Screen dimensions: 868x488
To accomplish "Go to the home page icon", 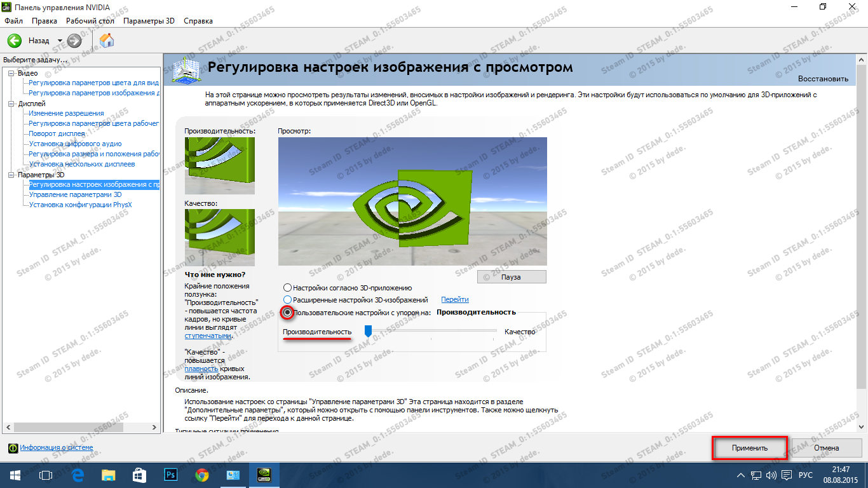I will (107, 41).
